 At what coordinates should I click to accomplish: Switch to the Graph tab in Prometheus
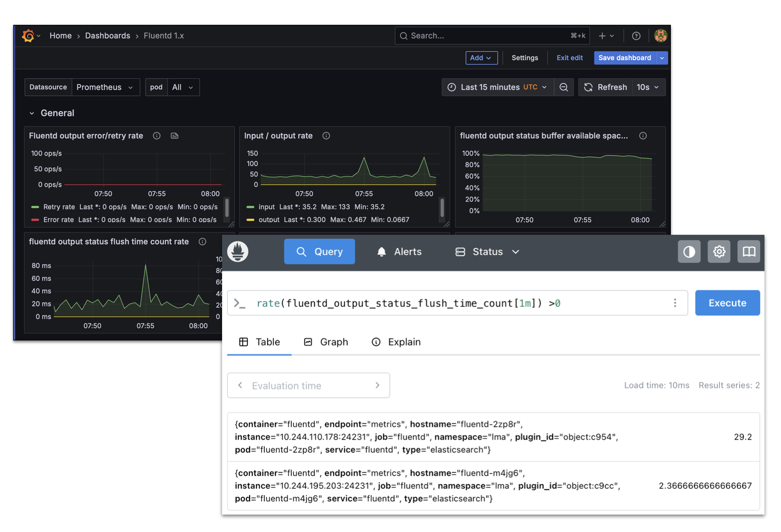point(327,342)
